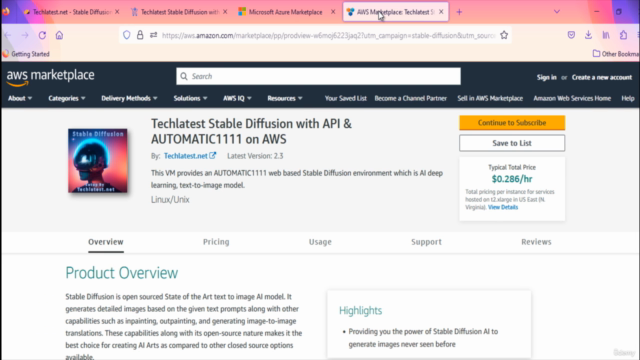Click the browser back arrow
This screenshot has width=640, height=360.
coord(8,35)
